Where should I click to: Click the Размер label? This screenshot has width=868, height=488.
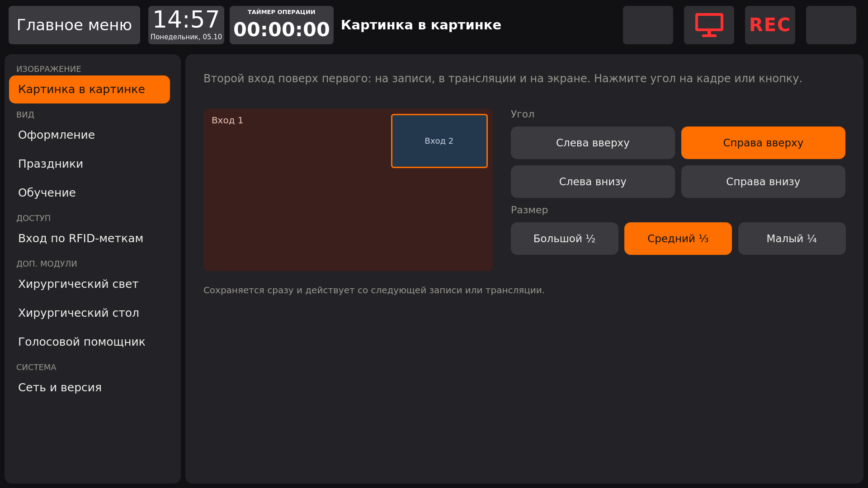pyautogui.click(x=529, y=210)
